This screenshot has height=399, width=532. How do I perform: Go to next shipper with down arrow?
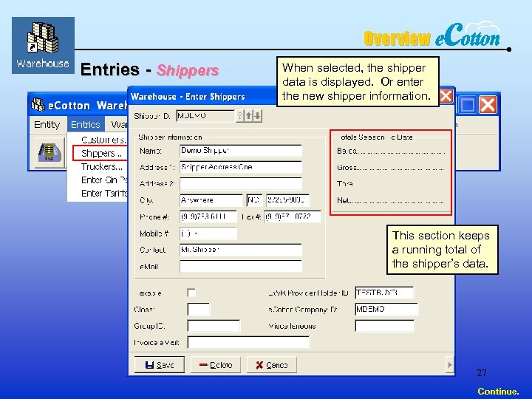tap(258, 116)
